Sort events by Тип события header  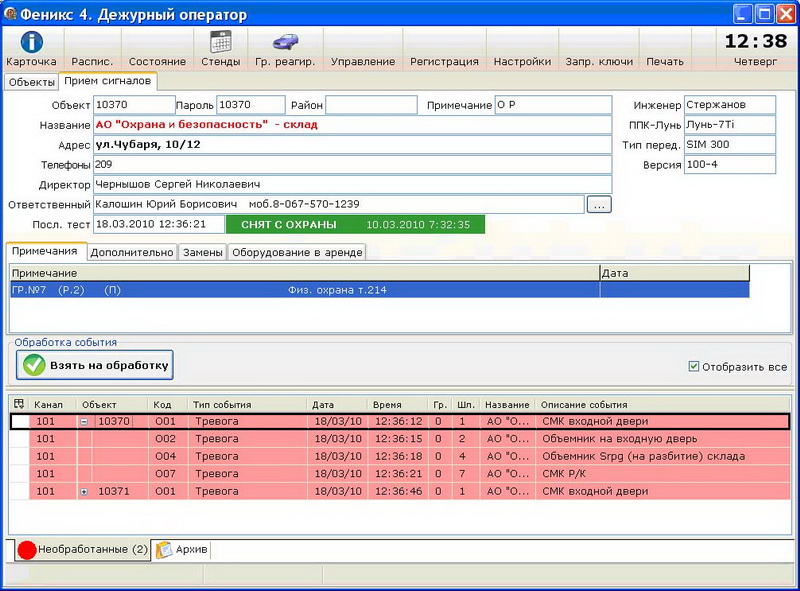pyautogui.click(x=247, y=404)
